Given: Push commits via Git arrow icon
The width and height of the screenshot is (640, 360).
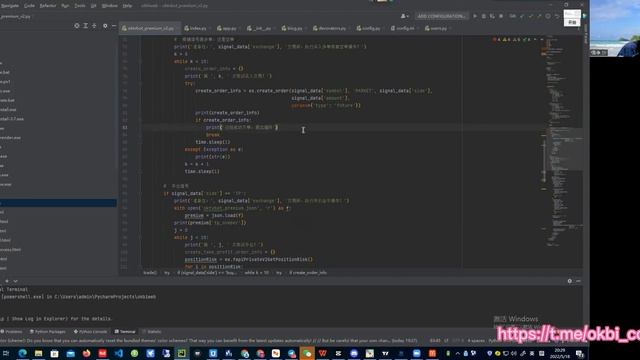Looking at the screenshot, I should pos(539,16).
